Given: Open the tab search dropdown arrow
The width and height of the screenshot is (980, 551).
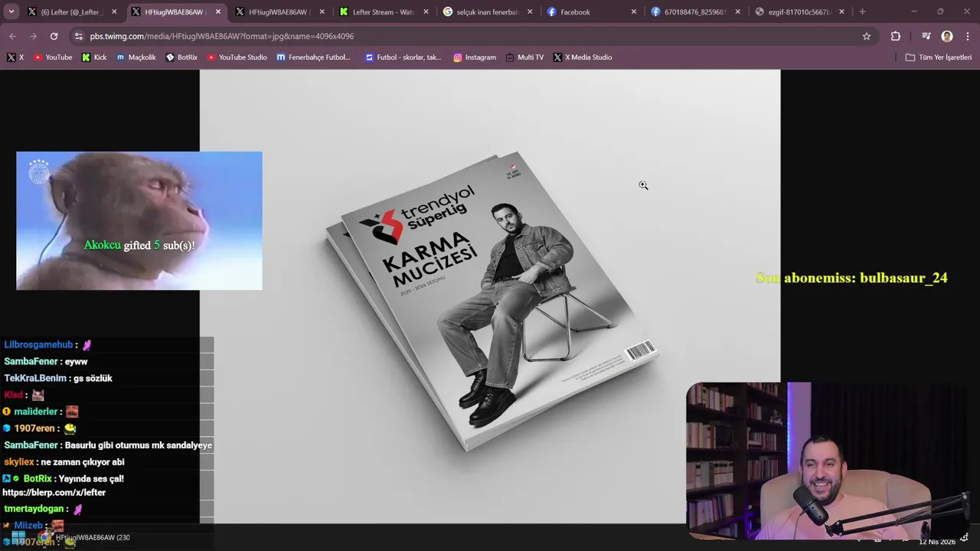Looking at the screenshot, I should pos(11,11).
